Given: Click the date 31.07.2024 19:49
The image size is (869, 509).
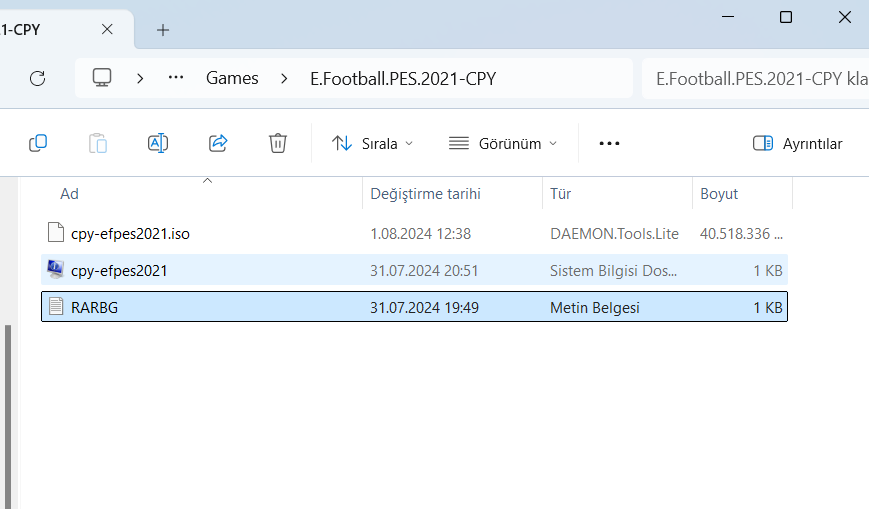Looking at the screenshot, I should tap(424, 307).
